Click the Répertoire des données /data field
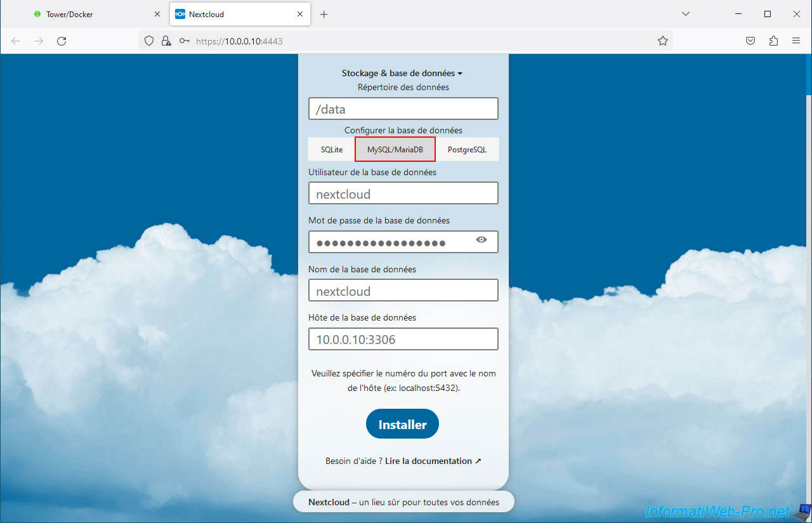Screen dimensions: 812x523 pos(403,109)
